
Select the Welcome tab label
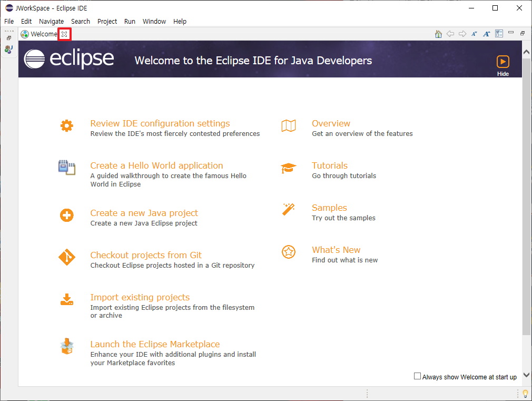tap(44, 34)
